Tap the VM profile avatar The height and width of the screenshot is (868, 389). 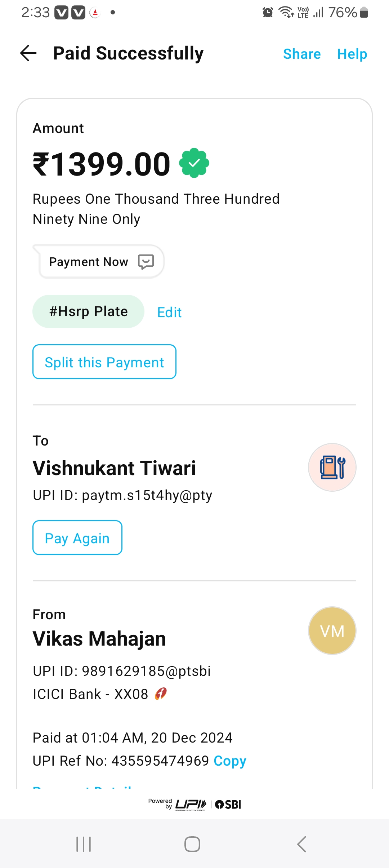point(332,631)
